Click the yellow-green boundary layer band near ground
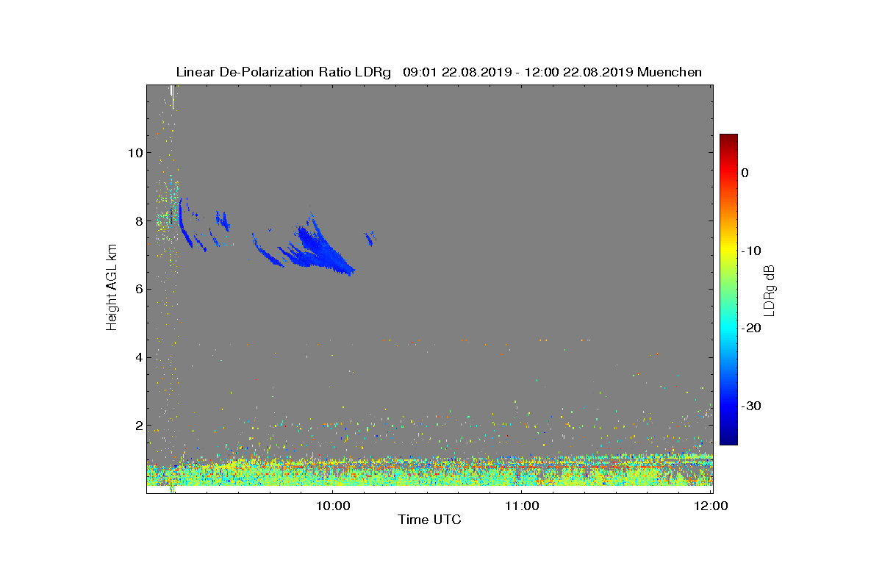The image size is (882, 588). (x=430, y=474)
